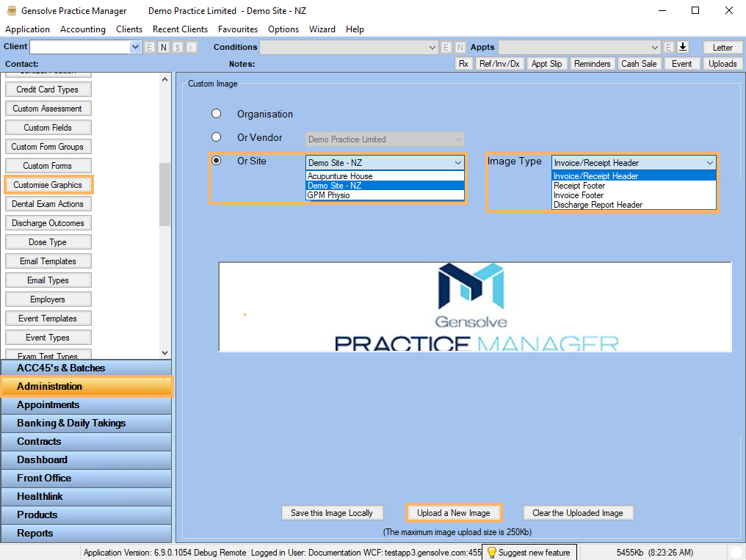
Task: Click the Ref/Inv/Dx button
Action: 499,64
